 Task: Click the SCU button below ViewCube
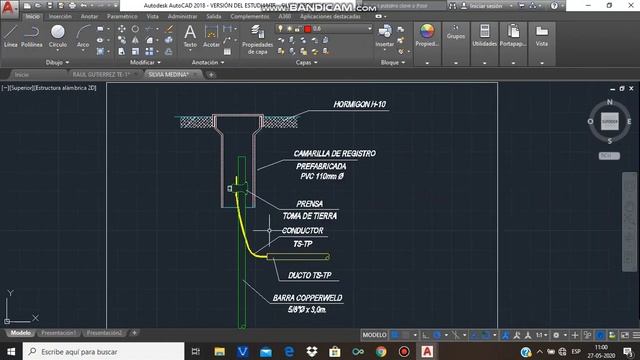click(x=609, y=156)
